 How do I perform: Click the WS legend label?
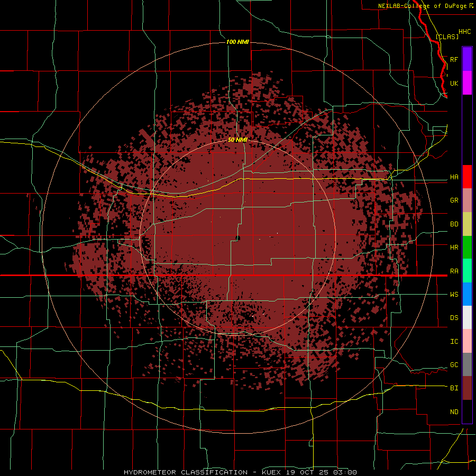point(454,295)
